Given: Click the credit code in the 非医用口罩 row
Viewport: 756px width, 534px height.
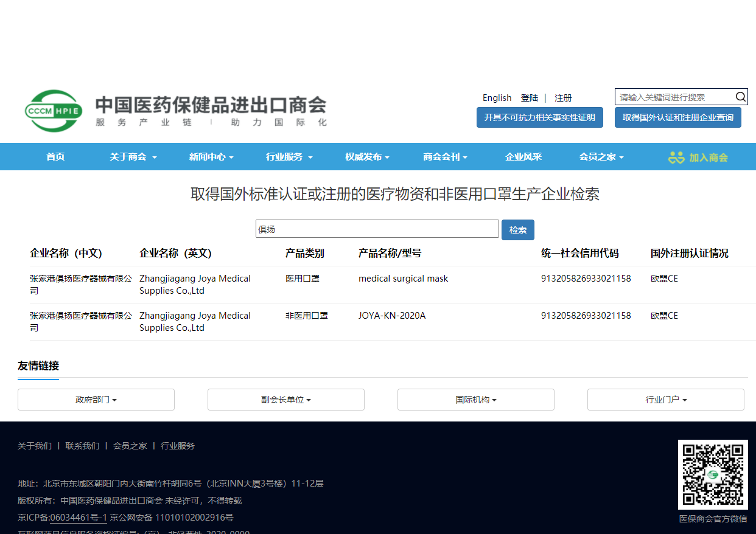Looking at the screenshot, I should coord(586,316).
